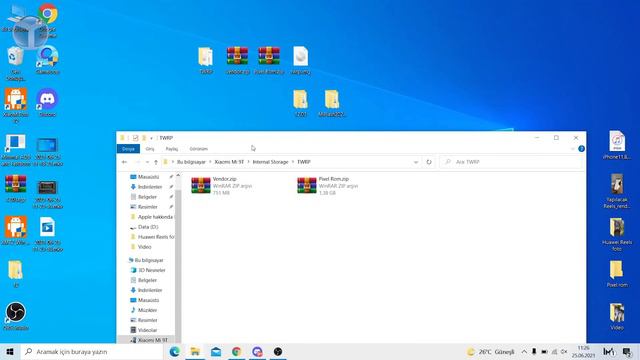The image size is (640, 360).
Task: Click the sidebar scrollbar up arrow
Action: tap(178, 176)
